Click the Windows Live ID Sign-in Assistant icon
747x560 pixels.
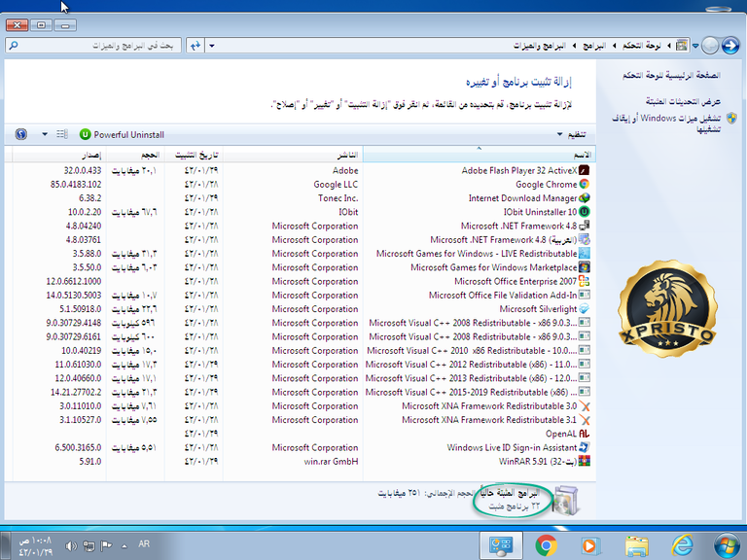[x=584, y=447]
